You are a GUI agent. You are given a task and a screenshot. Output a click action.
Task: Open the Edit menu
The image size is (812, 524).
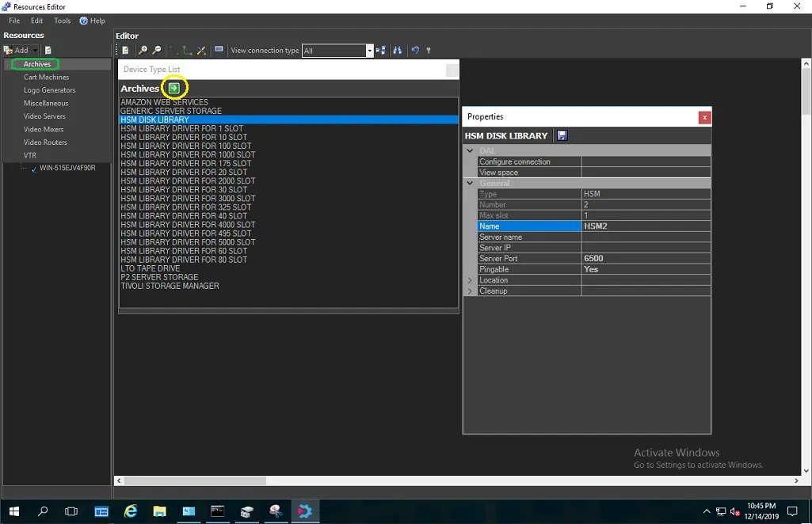tap(36, 21)
